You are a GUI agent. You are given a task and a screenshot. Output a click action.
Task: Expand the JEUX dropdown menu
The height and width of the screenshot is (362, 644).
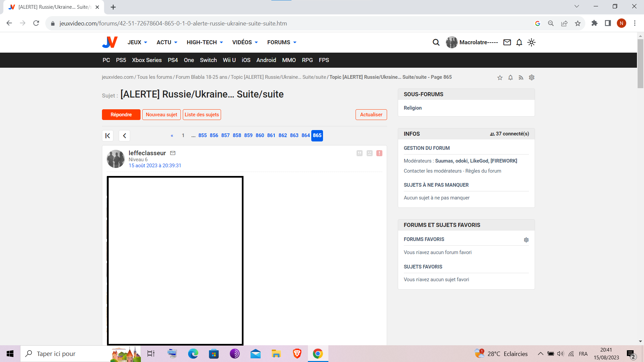(x=137, y=42)
